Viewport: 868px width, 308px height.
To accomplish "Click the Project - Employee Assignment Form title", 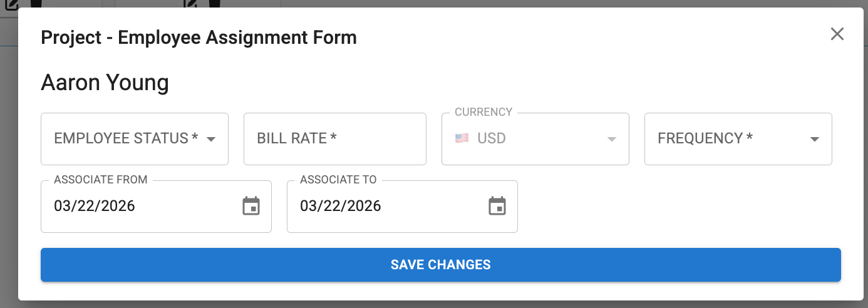I will [199, 38].
